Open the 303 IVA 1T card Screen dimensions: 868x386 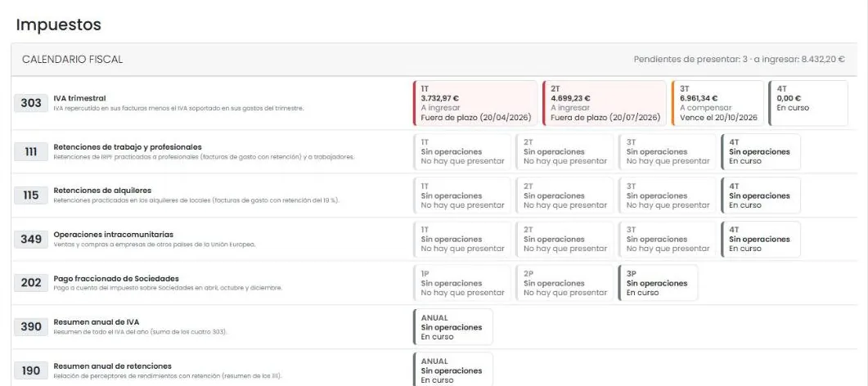[x=475, y=103]
